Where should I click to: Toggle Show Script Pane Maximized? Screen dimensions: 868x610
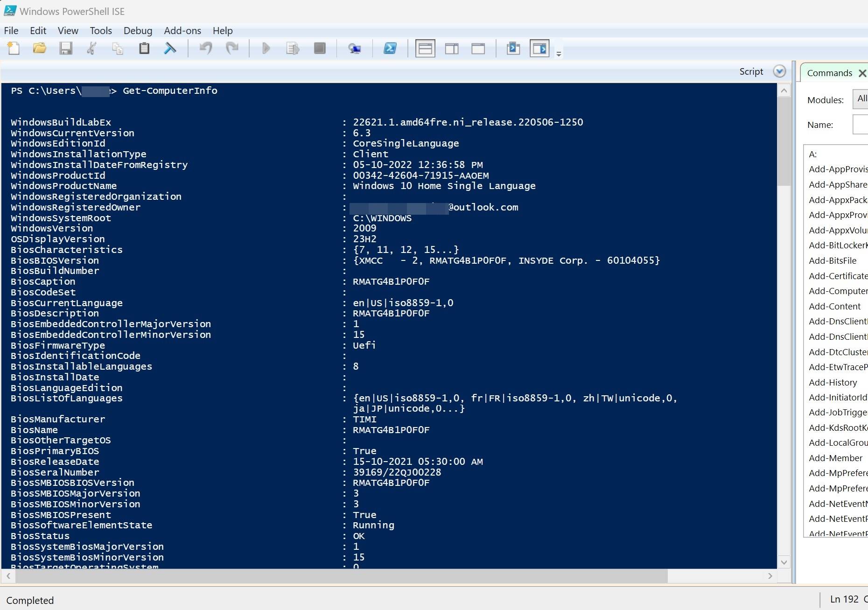click(478, 48)
